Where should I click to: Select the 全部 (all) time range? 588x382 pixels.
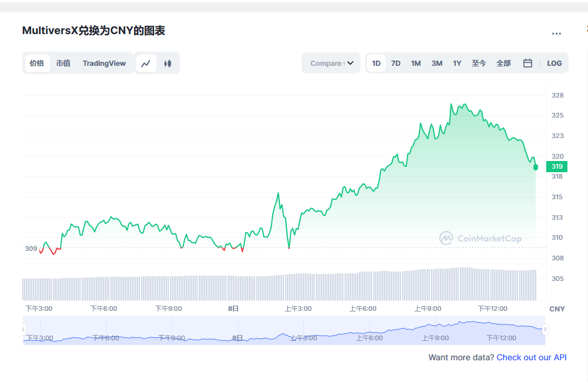point(503,63)
